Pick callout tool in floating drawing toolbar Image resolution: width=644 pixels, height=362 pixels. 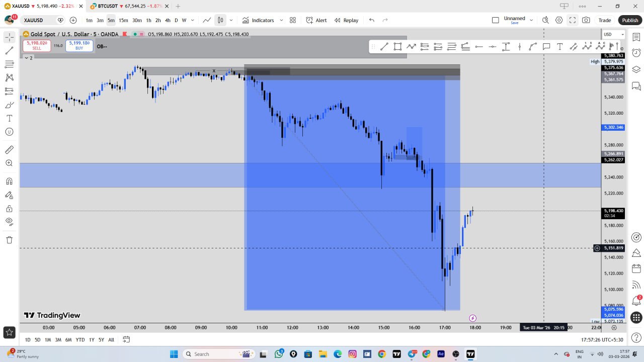coord(546,47)
